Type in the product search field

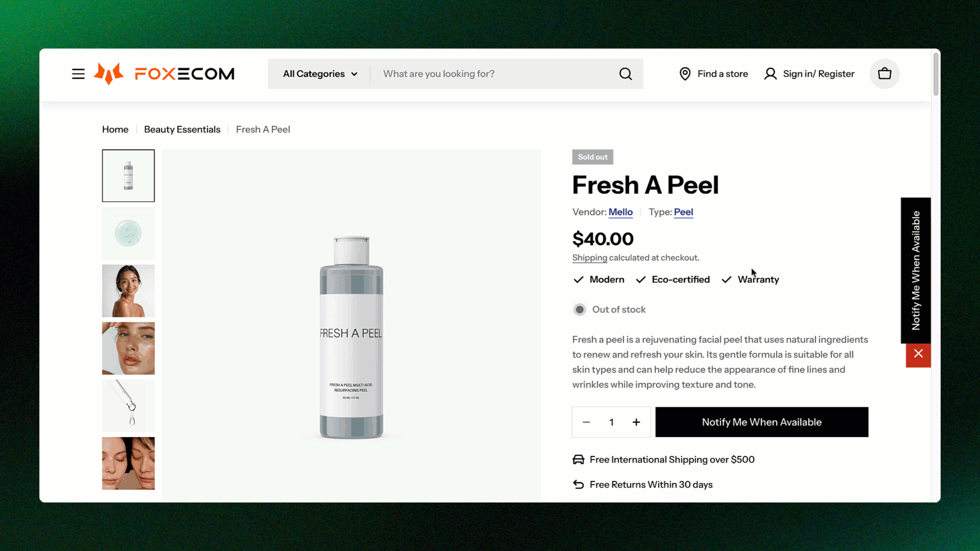[x=490, y=74]
